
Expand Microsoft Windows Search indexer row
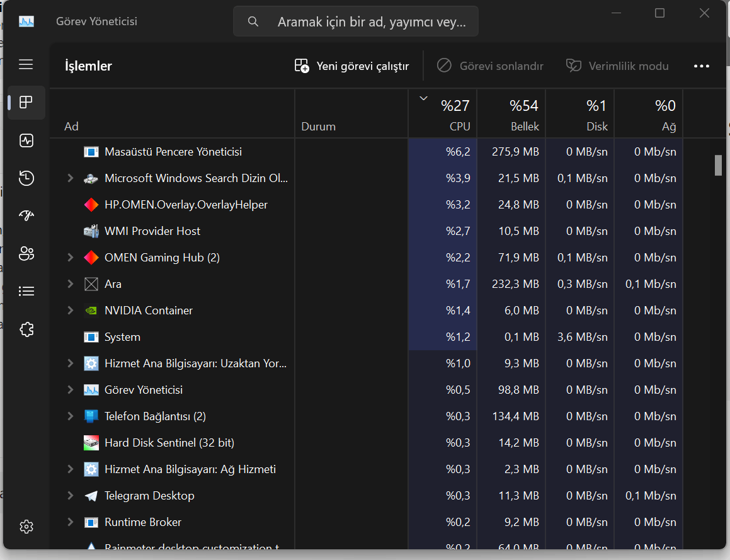pyautogui.click(x=71, y=178)
